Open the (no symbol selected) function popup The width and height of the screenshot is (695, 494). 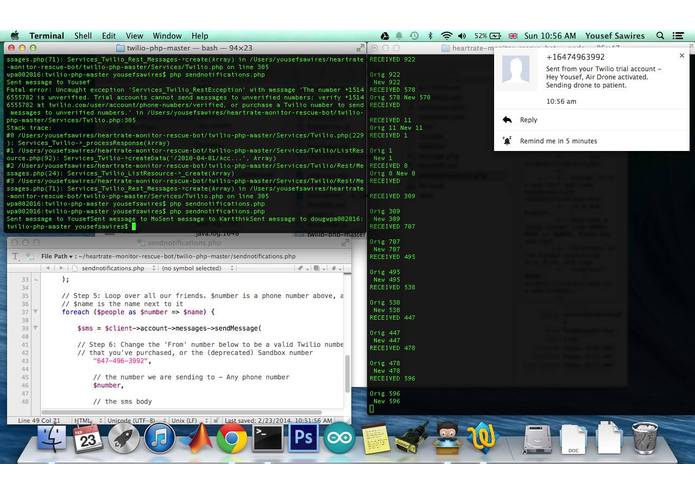[198, 268]
